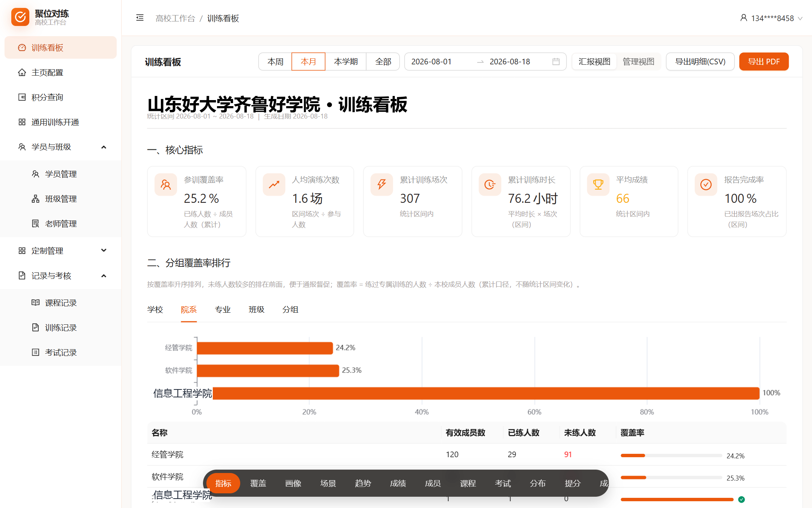Image resolution: width=812 pixels, height=508 pixels.
Task: Click the 老师管理 icon
Action: [35, 224]
